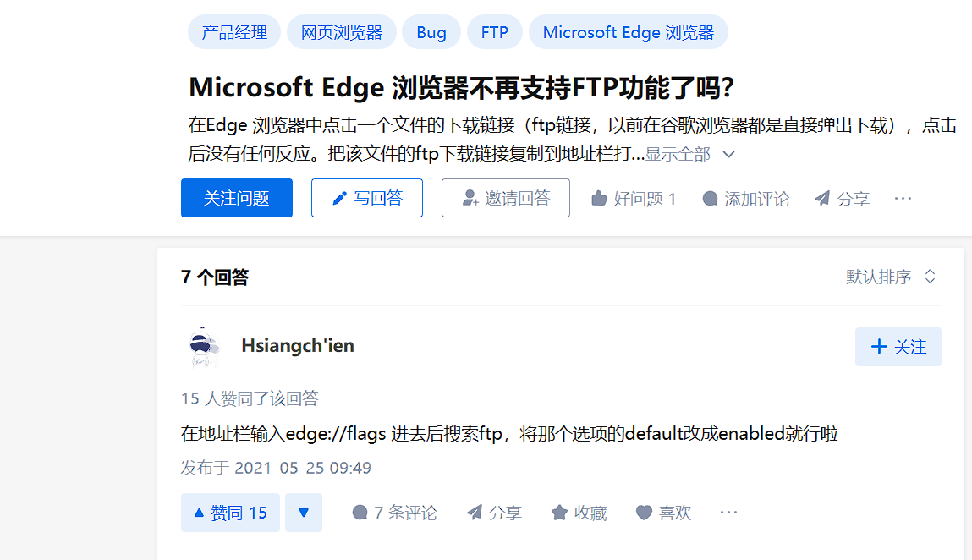Image resolution: width=972 pixels, height=560 pixels.
Task: Click the question's 分享 paper plane icon
Action: (822, 199)
